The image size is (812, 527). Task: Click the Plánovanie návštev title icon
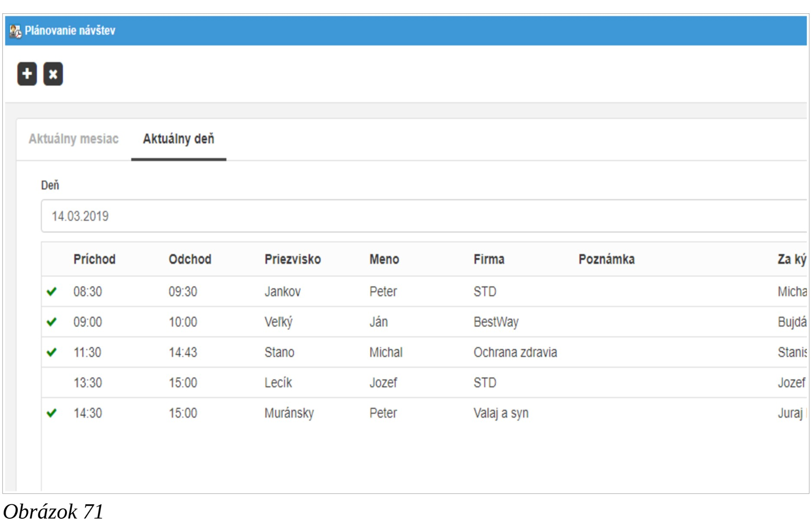15,31
